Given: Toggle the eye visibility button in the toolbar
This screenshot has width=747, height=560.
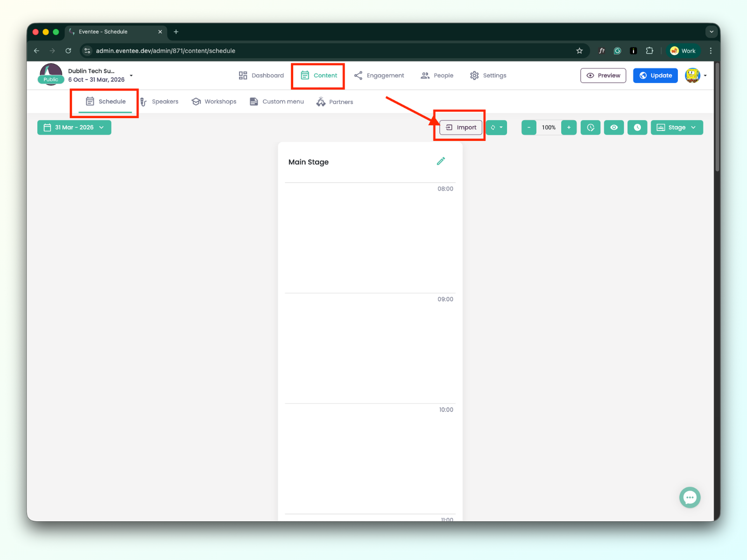Looking at the screenshot, I should (614, 127).
